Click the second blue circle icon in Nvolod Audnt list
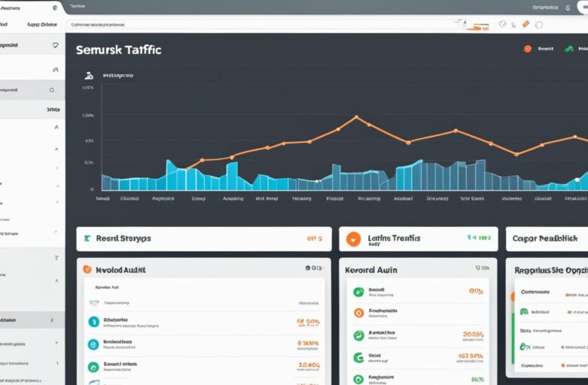 (x=93, y=344)
